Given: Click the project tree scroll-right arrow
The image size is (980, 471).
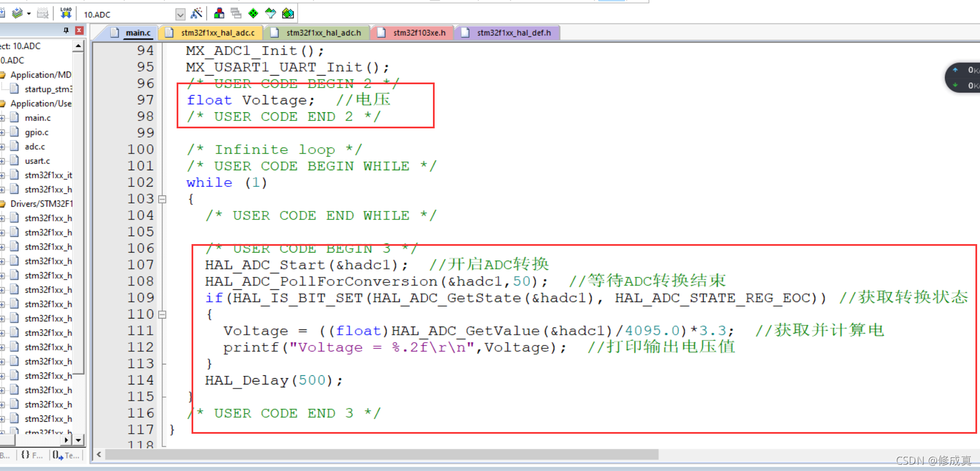Looking at the screenshot, I should 67,439.
